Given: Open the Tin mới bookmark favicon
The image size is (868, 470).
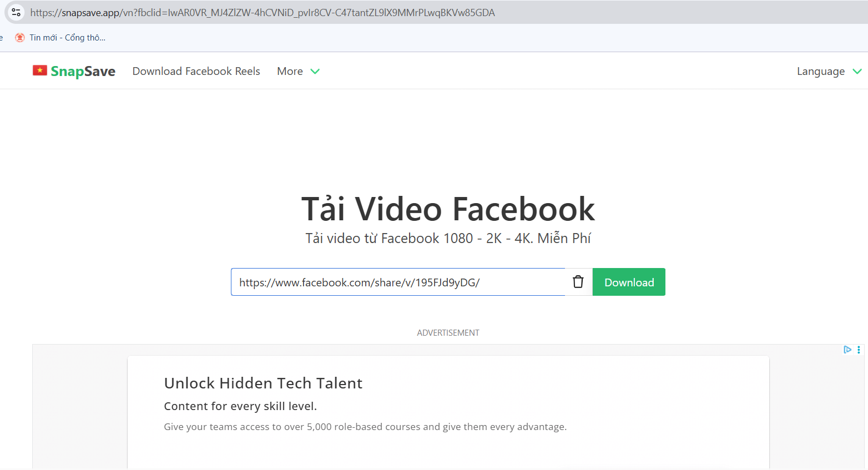Looking at the screenshot, I should tap(20, 38).
